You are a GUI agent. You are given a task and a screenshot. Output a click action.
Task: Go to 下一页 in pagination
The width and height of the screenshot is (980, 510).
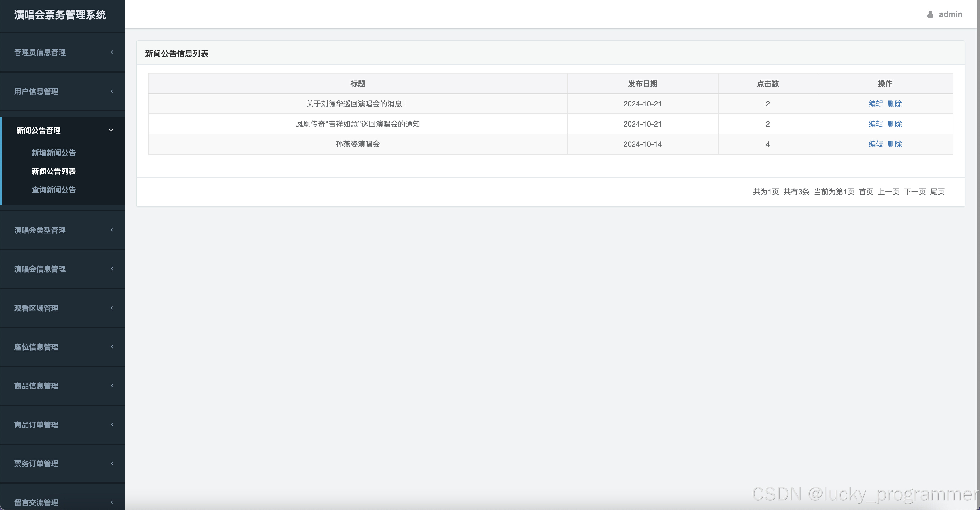click(914, 192)
